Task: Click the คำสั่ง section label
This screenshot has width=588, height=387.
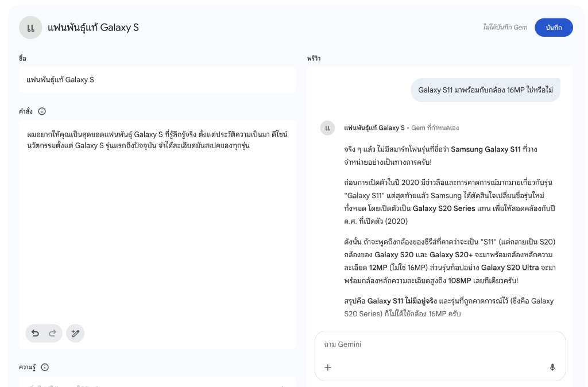Action: point(26,111)
